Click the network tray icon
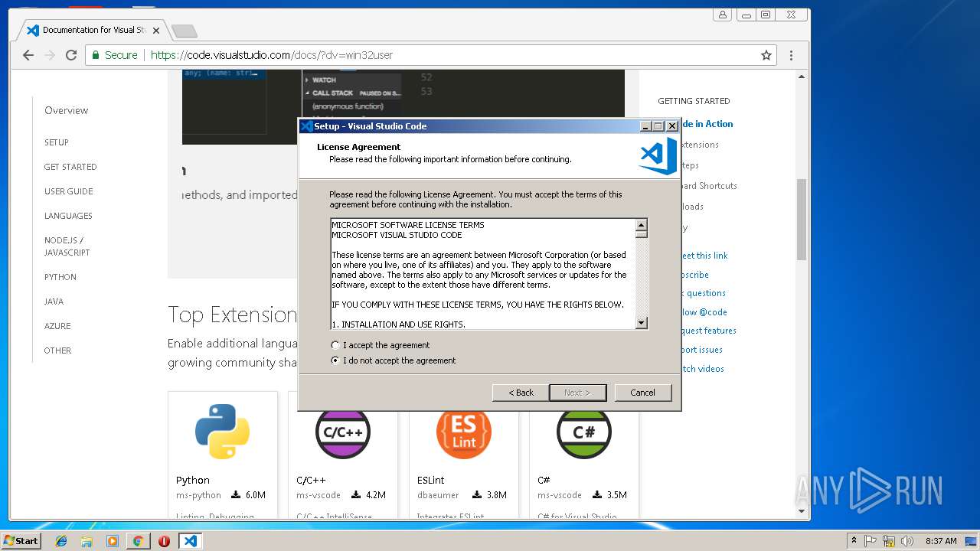 [x=888, y=541]
